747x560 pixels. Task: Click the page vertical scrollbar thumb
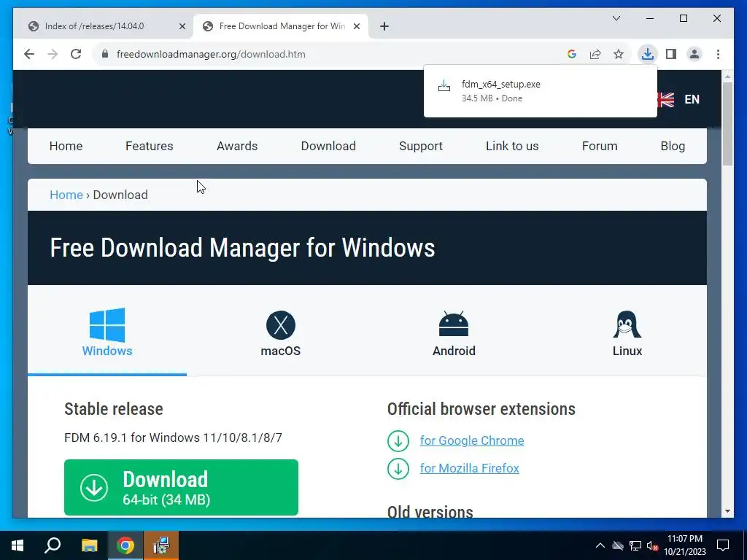(x=727, y=124)
